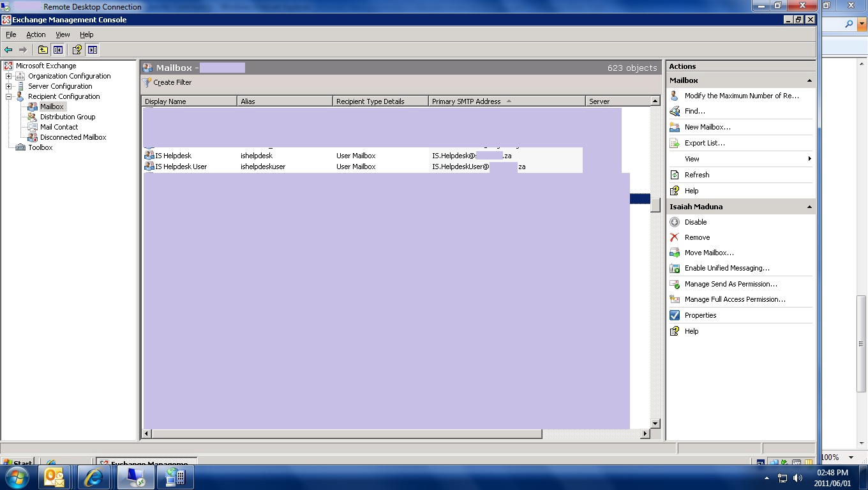Image resolution: width=868 pixels, height=490 pixels.
Task: Click the list's scroll right arrow
Action: tap(645, 434)
